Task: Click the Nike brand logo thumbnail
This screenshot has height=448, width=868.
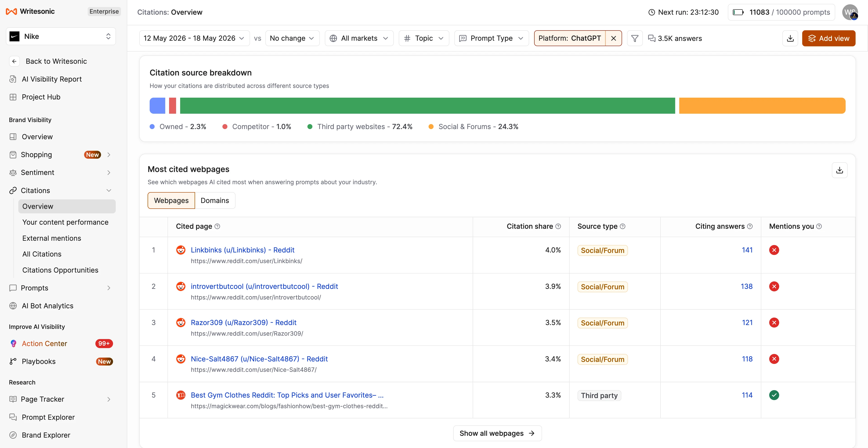Action: (x=14, y=36)
